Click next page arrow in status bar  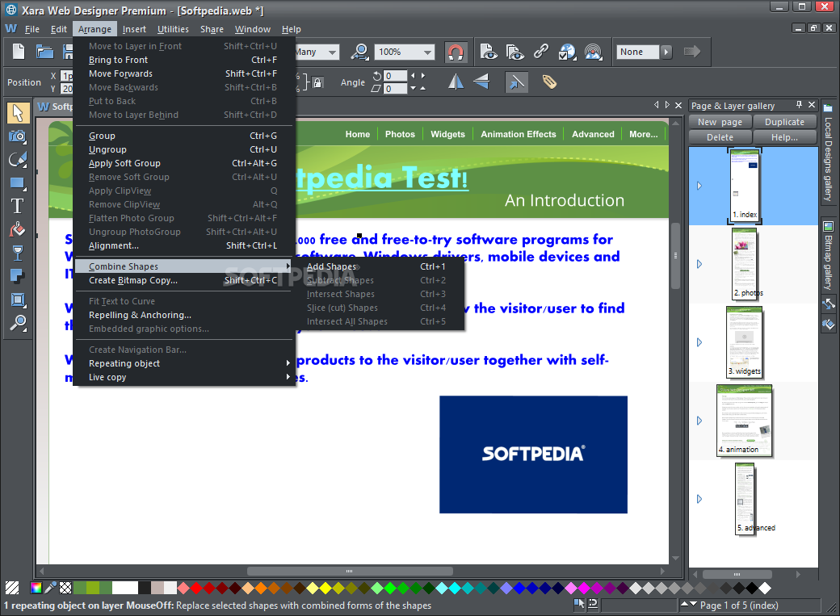[x=693, y=605]
